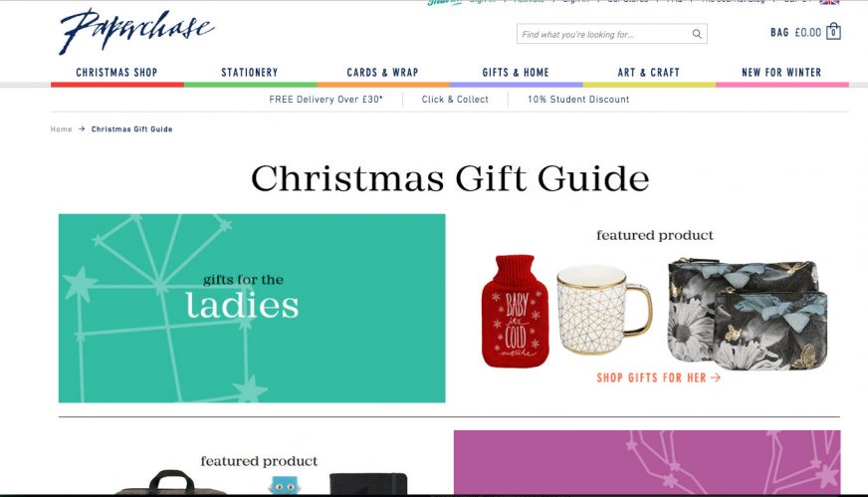
Task: Click the breadcrumb arrow icon
Action: click(82, 128)
